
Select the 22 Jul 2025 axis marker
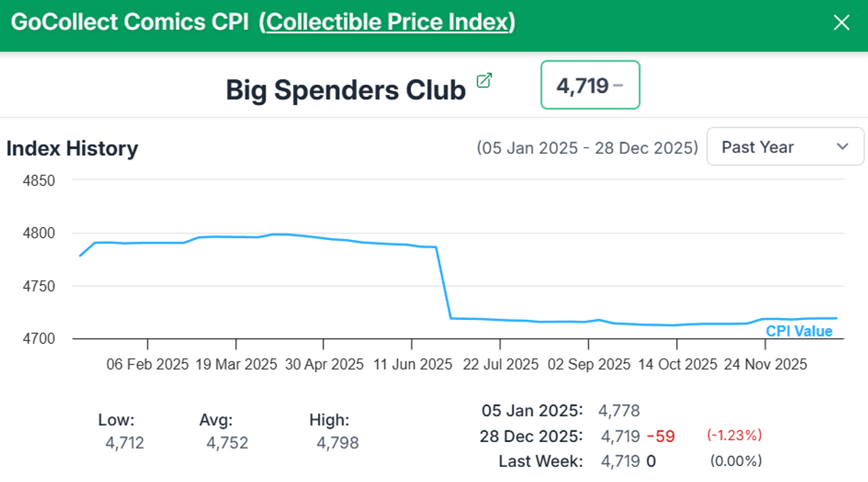(x=500, y=365)
